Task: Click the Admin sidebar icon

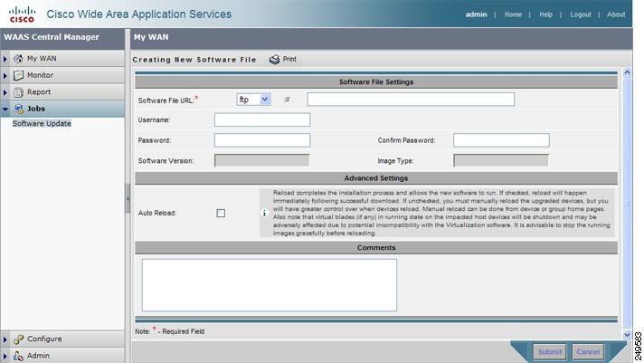Action: click(18, 356)
